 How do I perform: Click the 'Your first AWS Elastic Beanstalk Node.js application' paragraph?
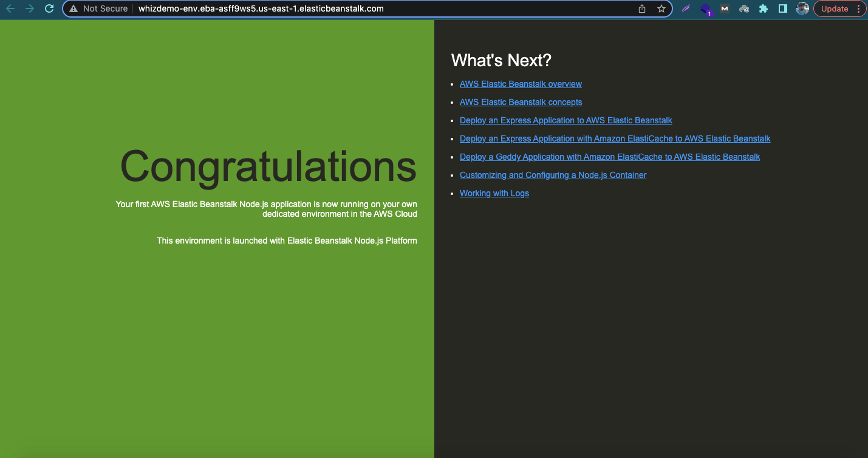tap(267, 209)
